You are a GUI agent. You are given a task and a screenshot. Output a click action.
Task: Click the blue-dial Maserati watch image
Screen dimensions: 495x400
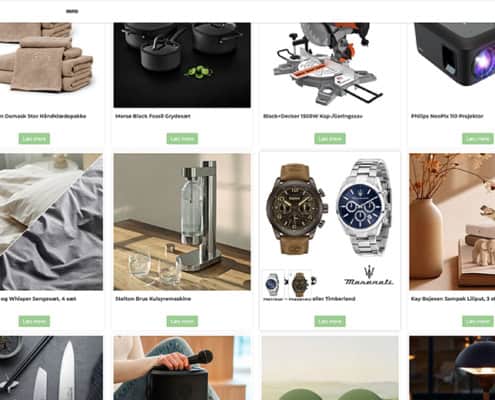pos(364,207)
